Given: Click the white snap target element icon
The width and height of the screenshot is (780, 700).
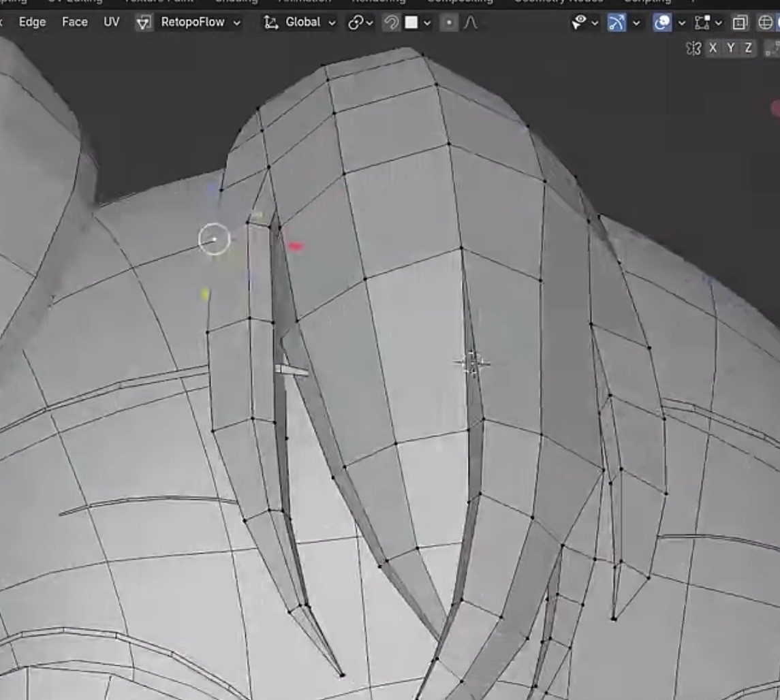Looking at the screenshot, I should [411, 22].
